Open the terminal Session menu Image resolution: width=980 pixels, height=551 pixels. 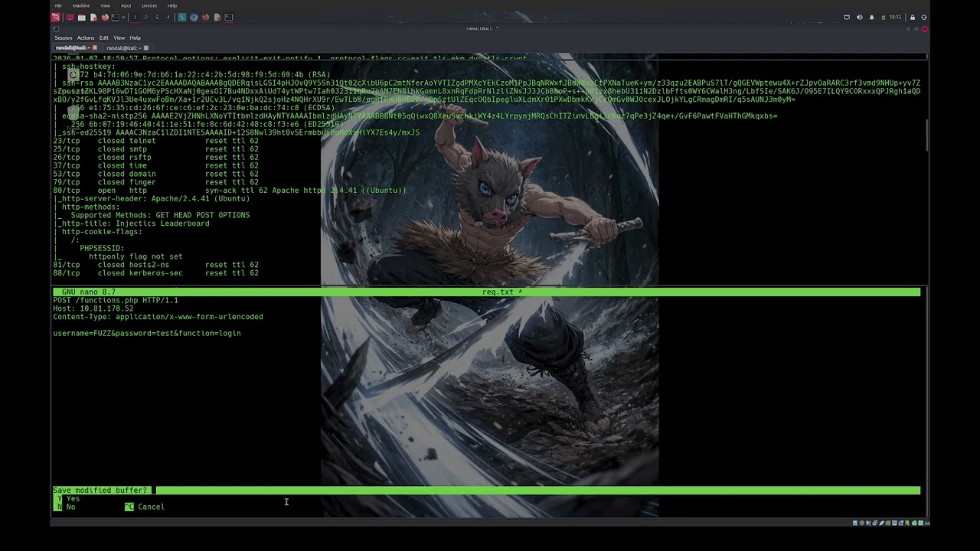pyautogui.click(x=64, y=37)
